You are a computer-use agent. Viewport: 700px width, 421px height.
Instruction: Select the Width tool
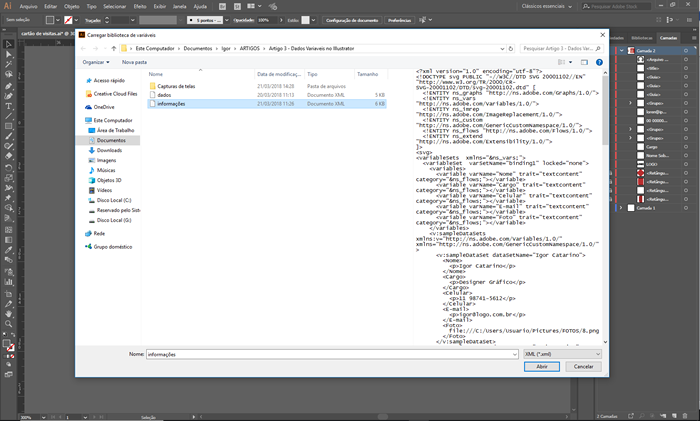coord(8,188)
